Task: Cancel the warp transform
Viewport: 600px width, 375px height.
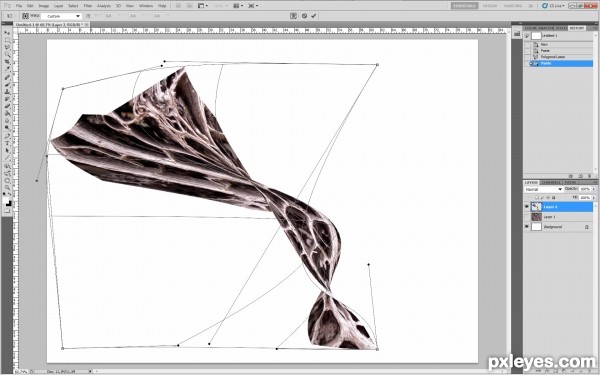Action: pyautogui.click(x=304, y=16)
